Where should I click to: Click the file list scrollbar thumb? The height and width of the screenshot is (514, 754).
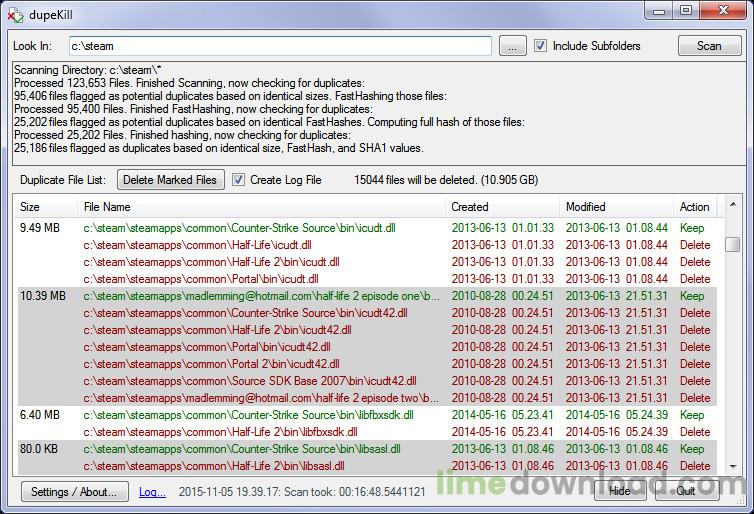click(732, 244)
